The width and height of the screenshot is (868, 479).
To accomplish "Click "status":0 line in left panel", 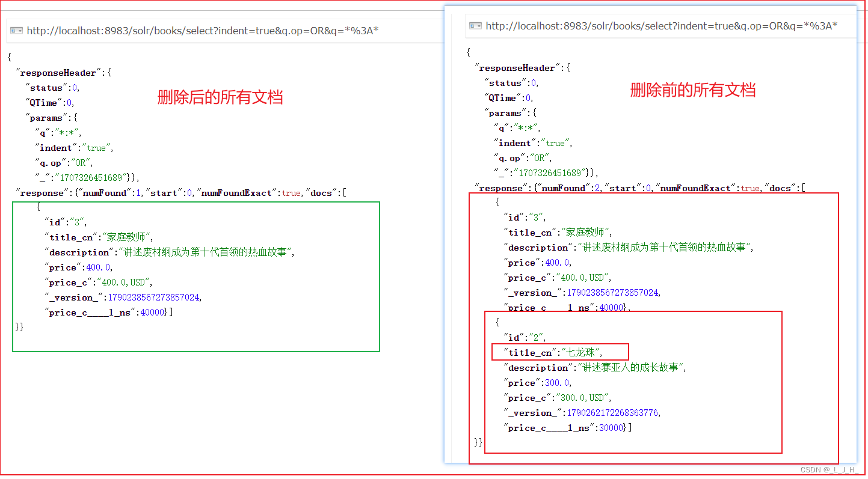I will coord(53,88).
